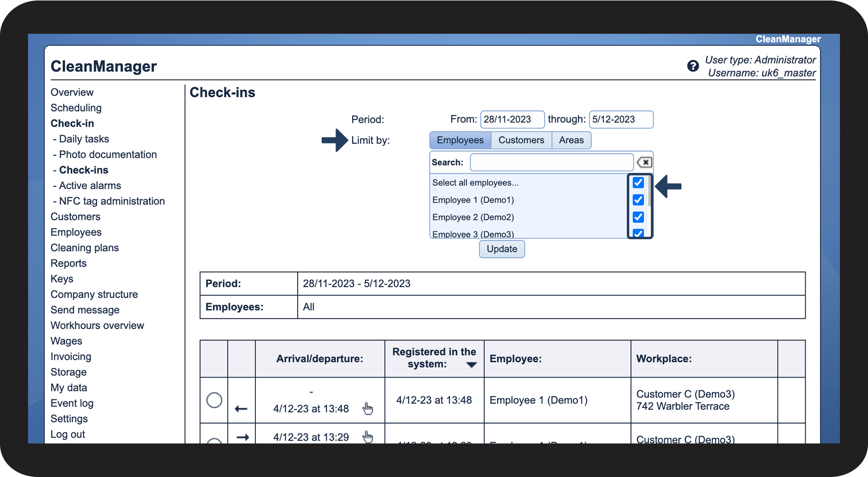The width and height of the screenshot is (868, 477).
Task: Click the left arrow departure icon in first row
Action: point(241,409)
